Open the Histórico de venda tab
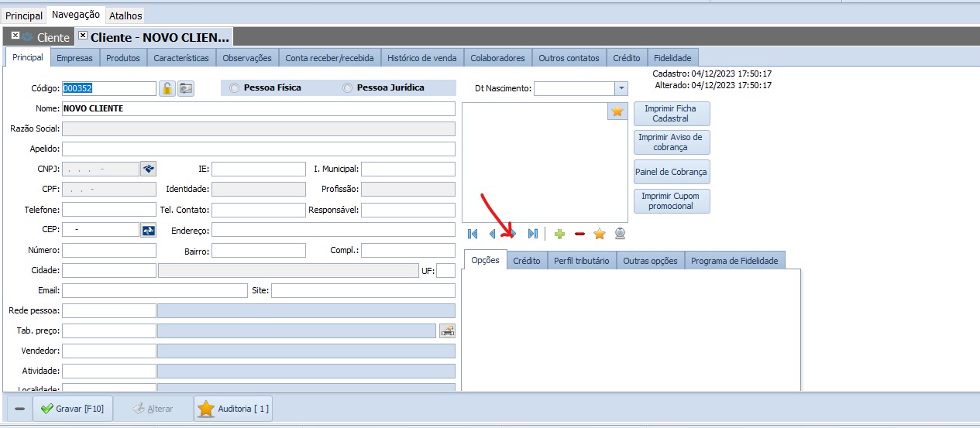Viewport: 980px width, 428px height. point(422,58)
